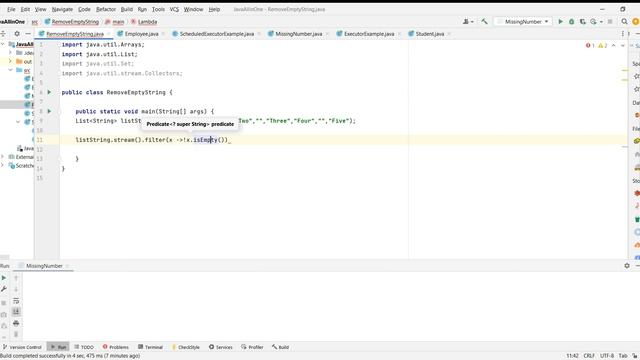The image size is (640, 360).
Task: Click the run gutter arrow beside main method
Action: tap(49, 111)
